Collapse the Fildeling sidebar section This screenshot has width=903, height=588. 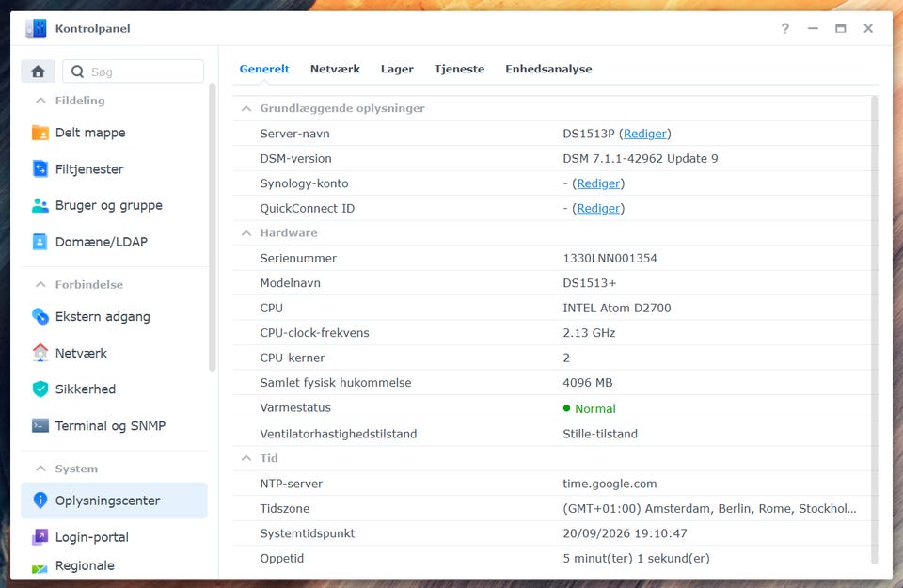pos(40,101)
